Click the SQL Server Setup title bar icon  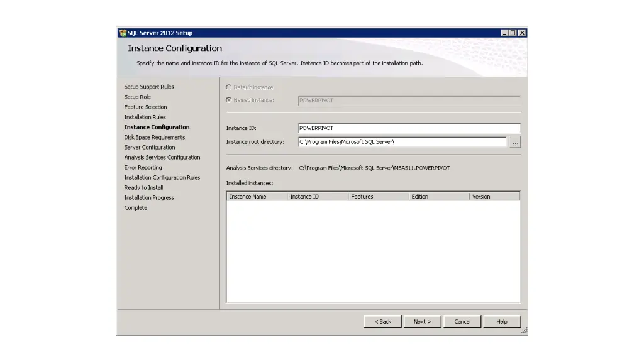123,33
